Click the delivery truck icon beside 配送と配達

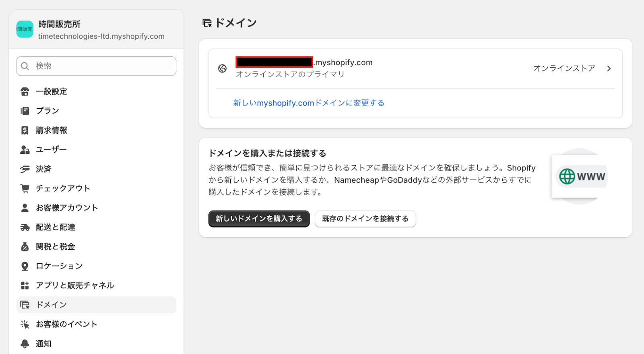tap(25, 228)
